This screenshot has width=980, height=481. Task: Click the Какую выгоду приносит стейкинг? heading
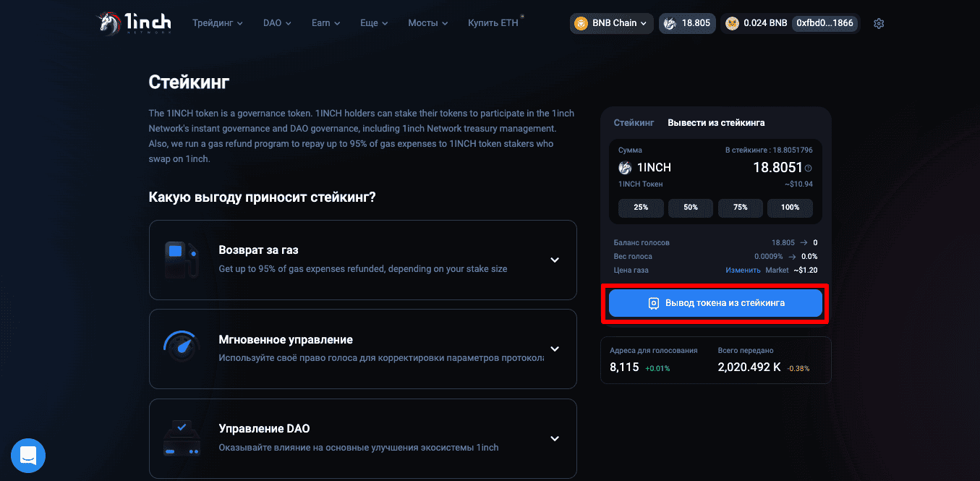pos(262,197)
